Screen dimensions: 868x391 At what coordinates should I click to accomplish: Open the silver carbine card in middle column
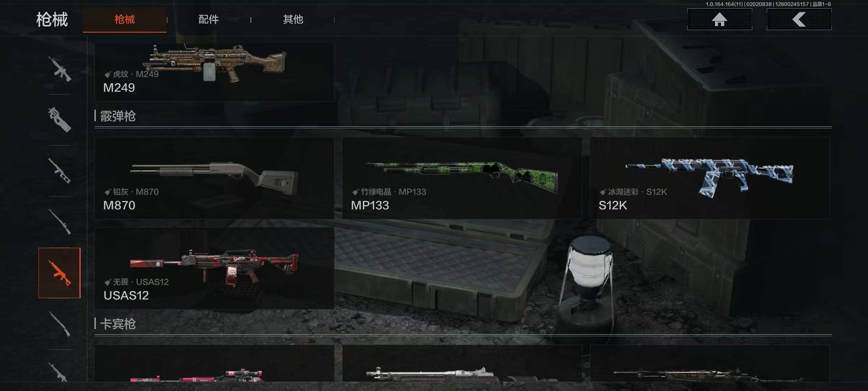coord(462,363)
